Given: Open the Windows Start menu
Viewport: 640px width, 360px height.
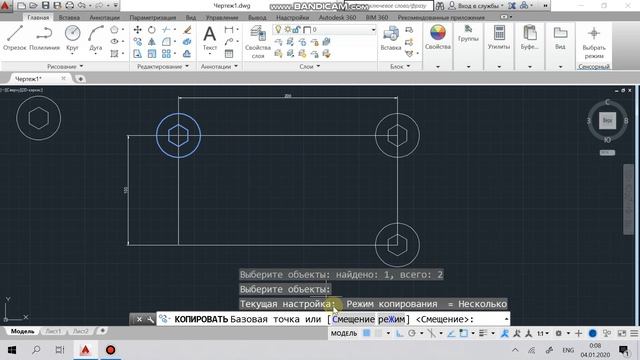Looking at the screenshot, I should coord(12,350).
